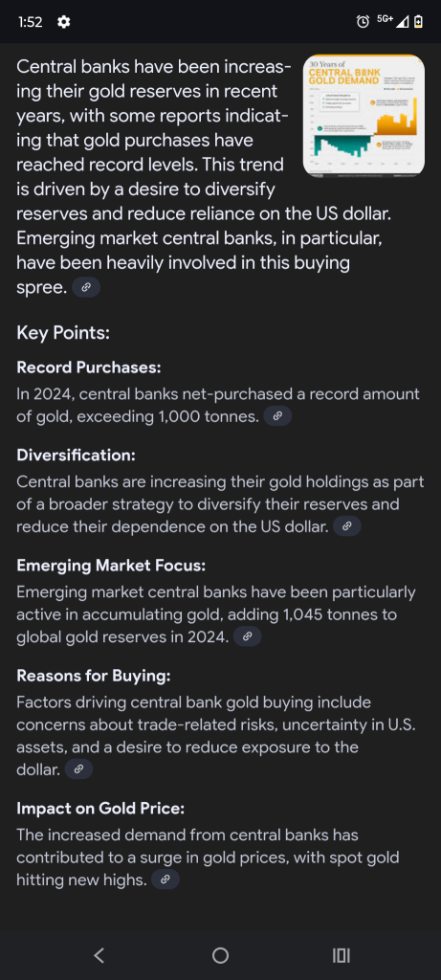This screenshot has height=980, width=441.
Task: Open source link for Record Purchases
Action: 278,416
